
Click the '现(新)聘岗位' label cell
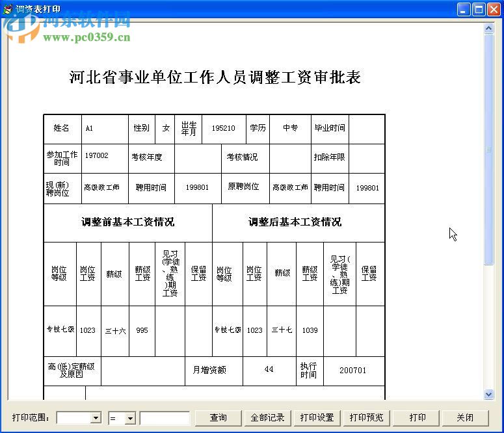click(x=62, y=189)
